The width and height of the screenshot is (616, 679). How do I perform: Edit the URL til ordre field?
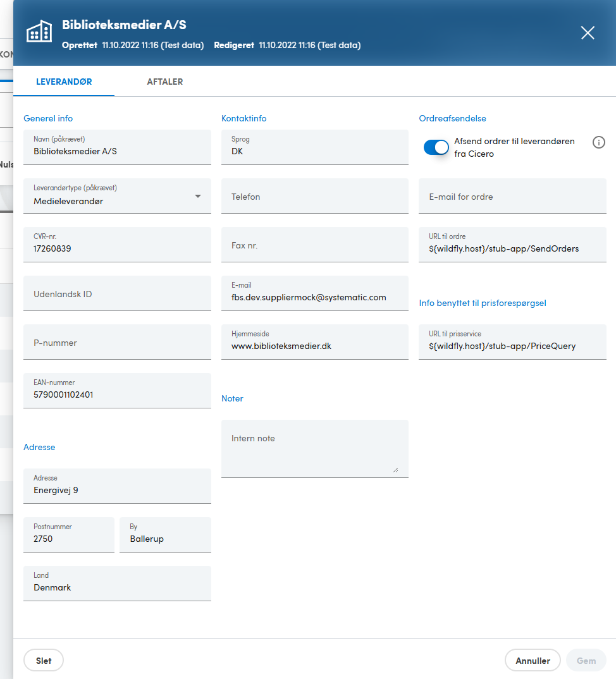click(x=512, y=245)
